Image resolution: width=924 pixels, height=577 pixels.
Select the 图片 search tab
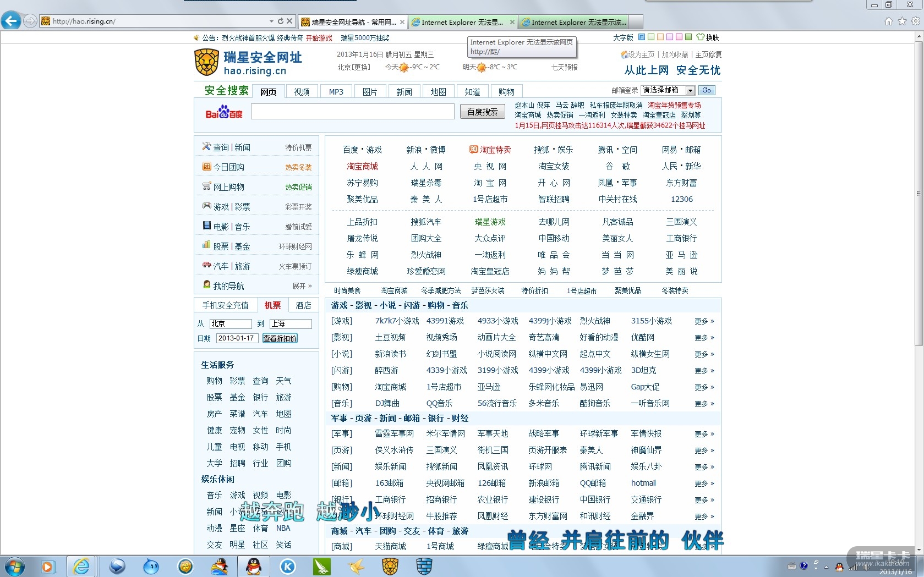370,92
